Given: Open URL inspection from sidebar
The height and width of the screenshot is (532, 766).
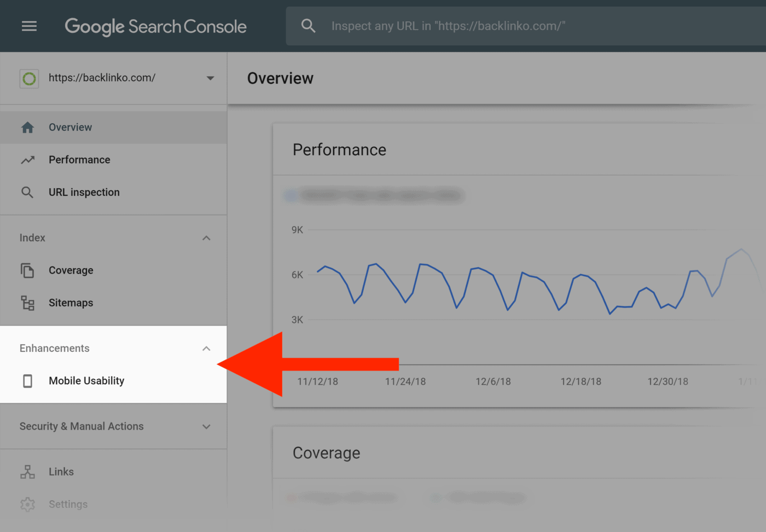Looking at the screenshot, I should pos(113,192).
